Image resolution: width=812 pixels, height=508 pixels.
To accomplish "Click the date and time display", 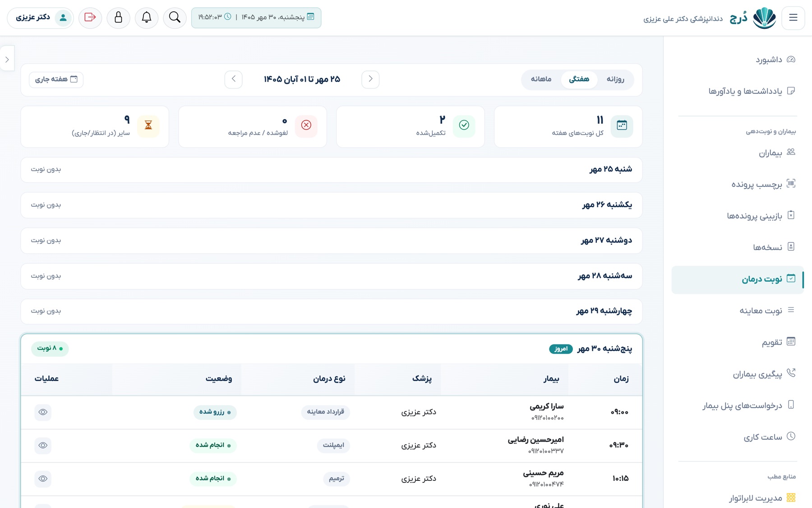I will click(256, 18).
